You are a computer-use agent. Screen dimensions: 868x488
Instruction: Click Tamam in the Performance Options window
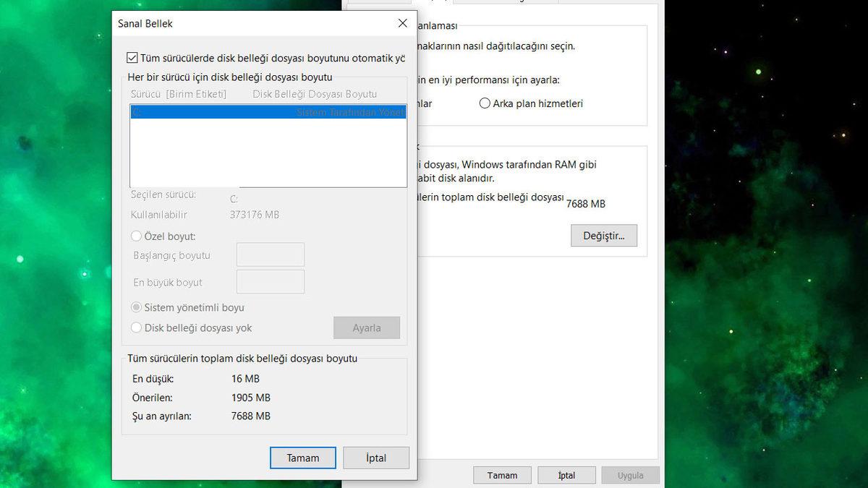(x=502, y=475)
